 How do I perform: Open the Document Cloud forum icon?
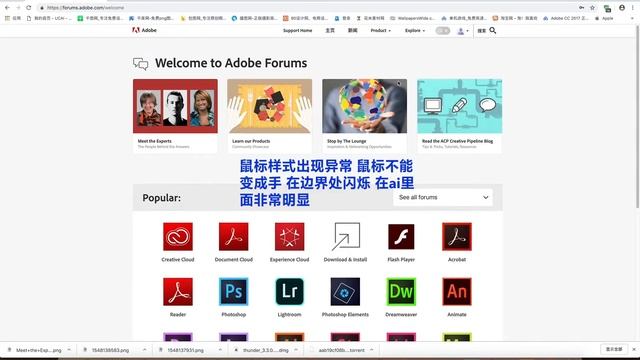pos(233,237)
